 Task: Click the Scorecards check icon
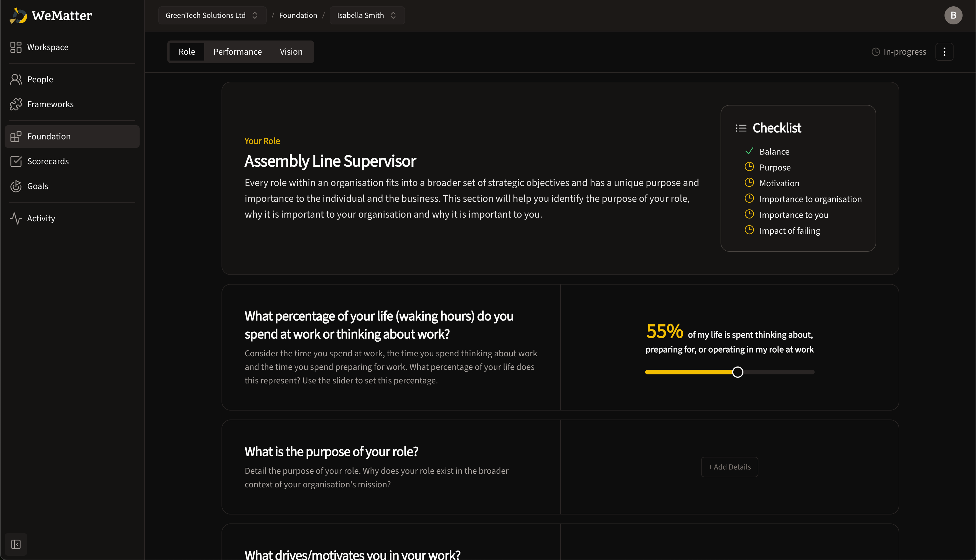(16, 161)
